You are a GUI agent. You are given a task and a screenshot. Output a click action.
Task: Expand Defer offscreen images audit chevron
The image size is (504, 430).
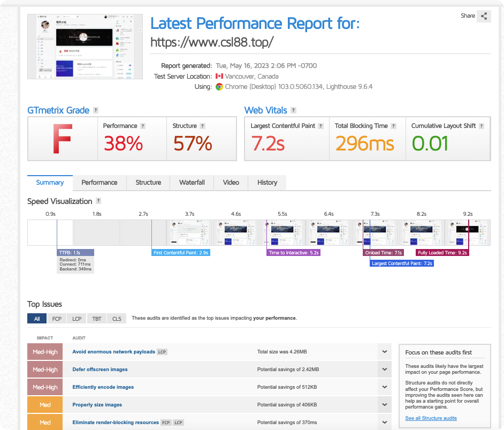[385, 369]
